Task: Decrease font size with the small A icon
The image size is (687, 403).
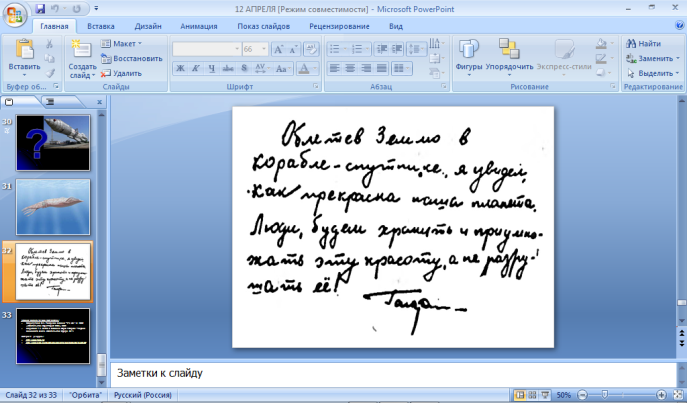Action: tap(293, 49)
